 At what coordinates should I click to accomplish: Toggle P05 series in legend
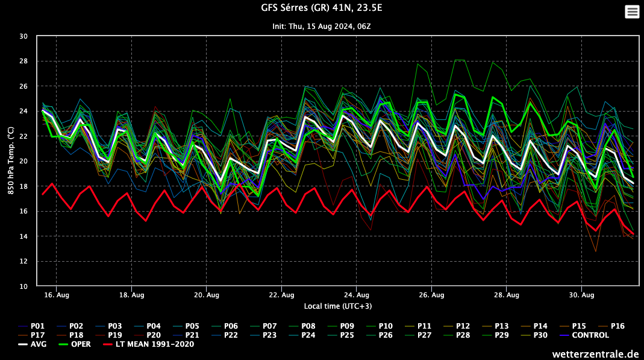[x=186, y=326]
